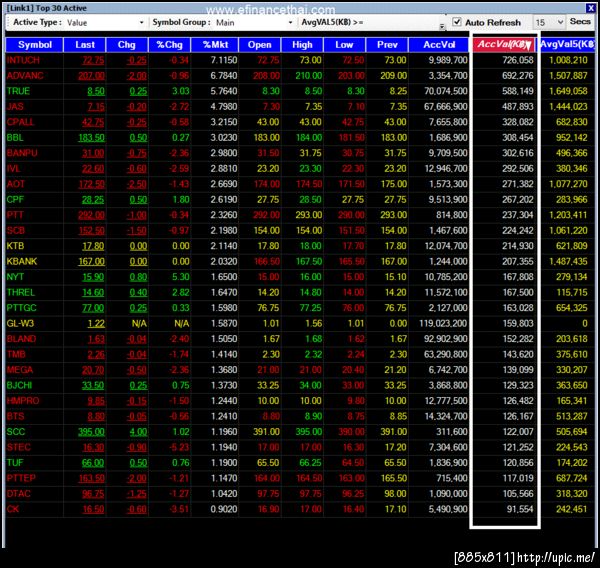This screenshot has height=568, width=600.
Task: Select the TUF symbol
Action: pyautogui.click(x=15, y=463)
